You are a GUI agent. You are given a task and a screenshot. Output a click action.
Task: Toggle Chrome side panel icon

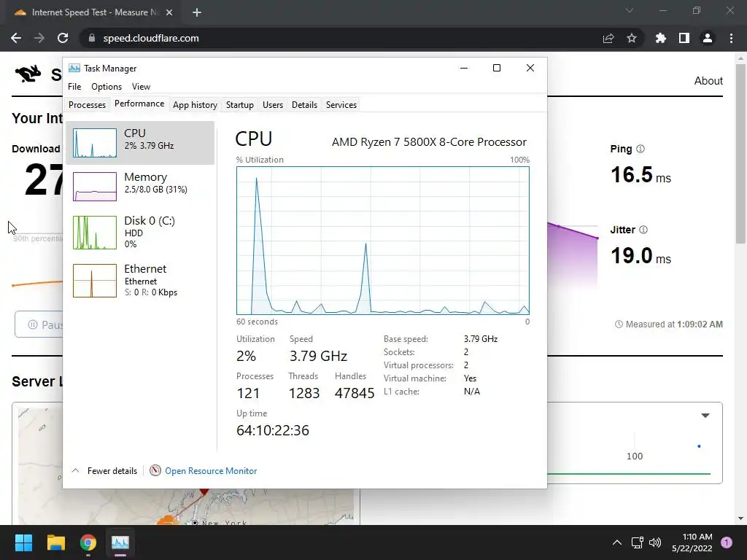pos(684,38)
